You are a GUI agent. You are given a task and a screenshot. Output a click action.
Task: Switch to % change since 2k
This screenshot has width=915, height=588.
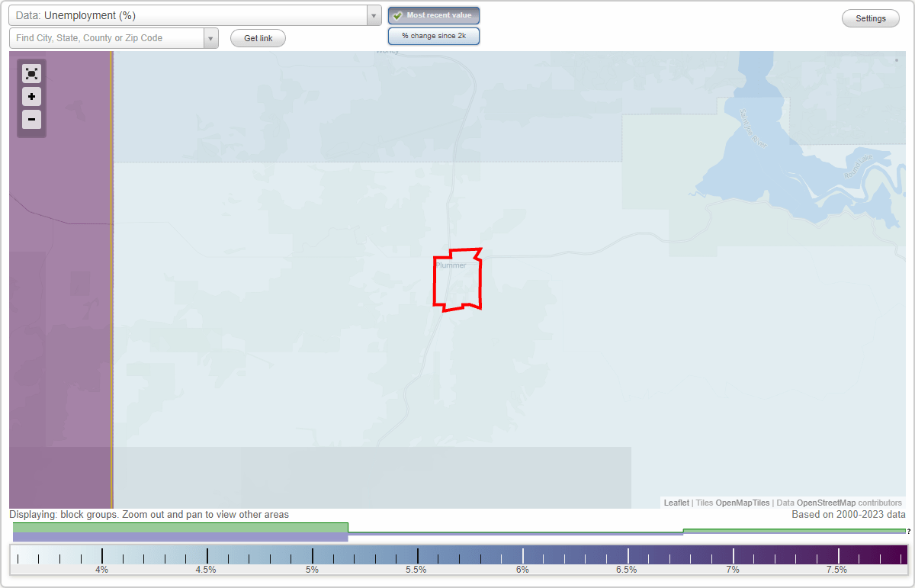pos(434,36)
